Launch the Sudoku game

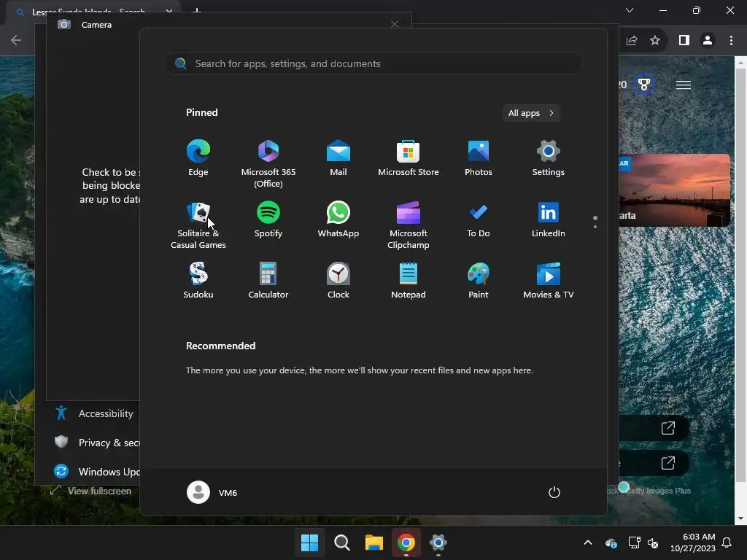(198, 281)
